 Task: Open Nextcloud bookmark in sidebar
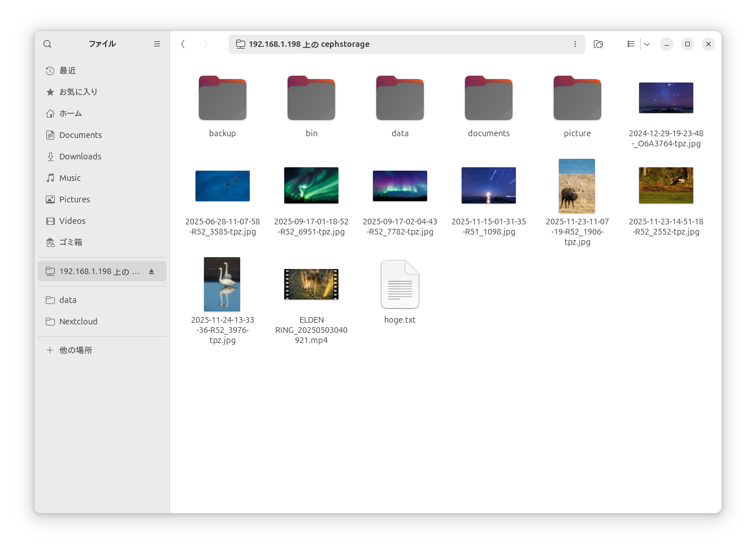(78, 322)
